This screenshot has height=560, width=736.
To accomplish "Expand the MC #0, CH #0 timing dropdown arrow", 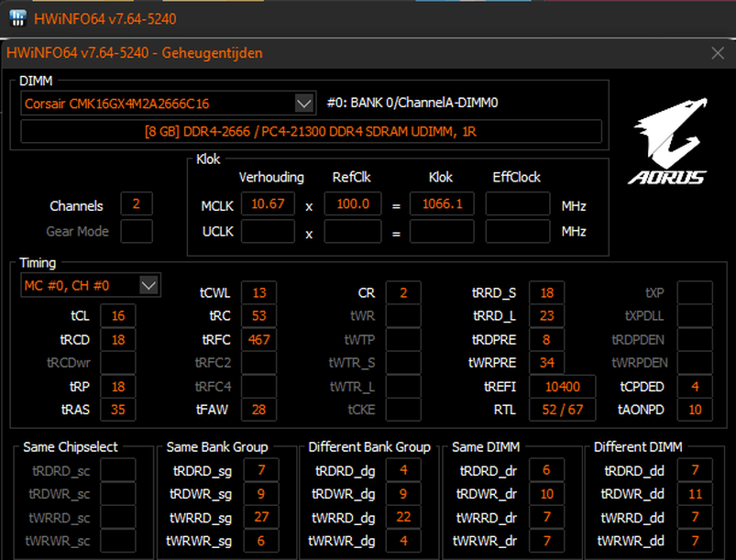I will coord(148,285).
